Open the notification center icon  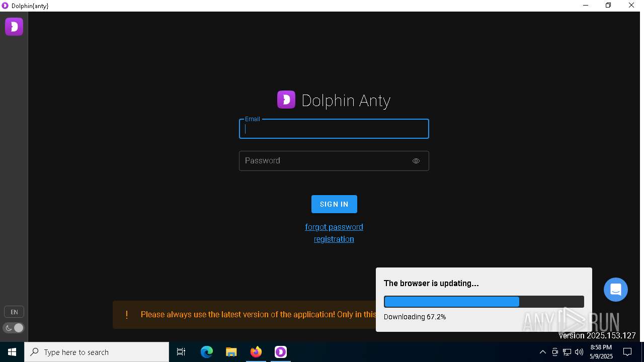pyautogui.click(x=627, y=352)
